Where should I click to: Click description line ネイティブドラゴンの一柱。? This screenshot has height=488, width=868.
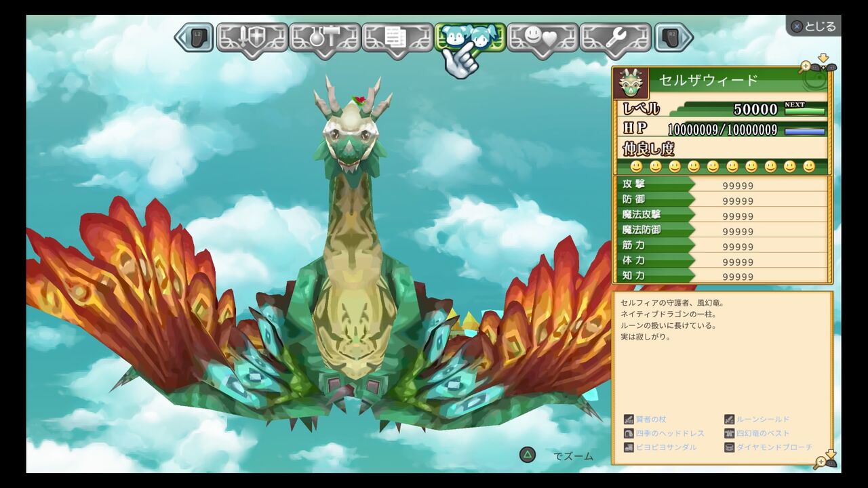[x=668, y=314]
